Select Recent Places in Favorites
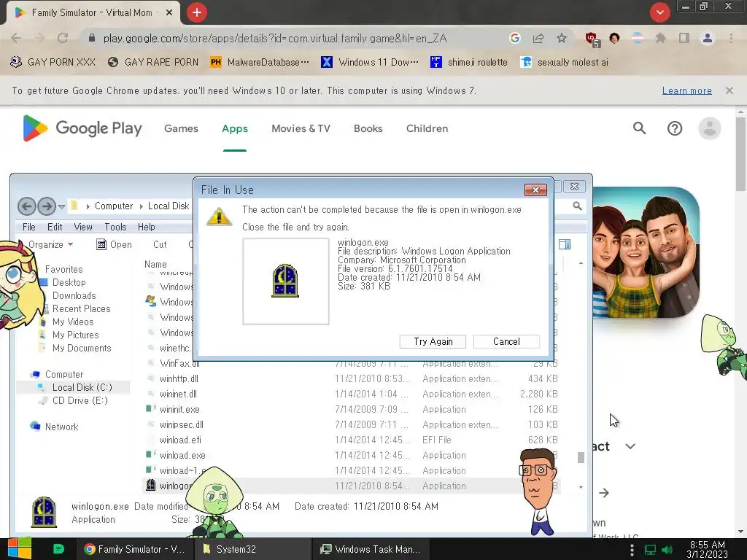747x560 pixels. pos(81,308)
